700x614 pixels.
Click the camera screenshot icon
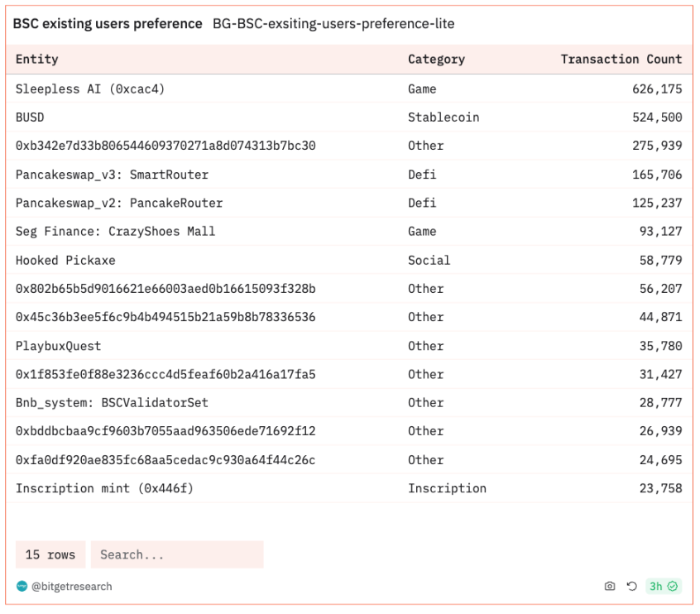coord(610,587)
